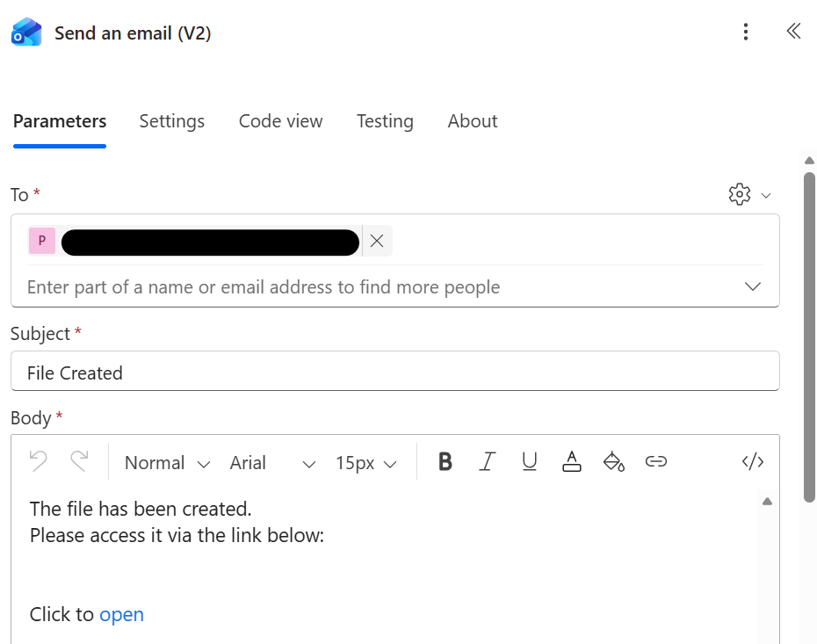This screenshot has width=817, height=644.
Task: Open the Normal paragraph style dropdown
Action: point(167,463)
